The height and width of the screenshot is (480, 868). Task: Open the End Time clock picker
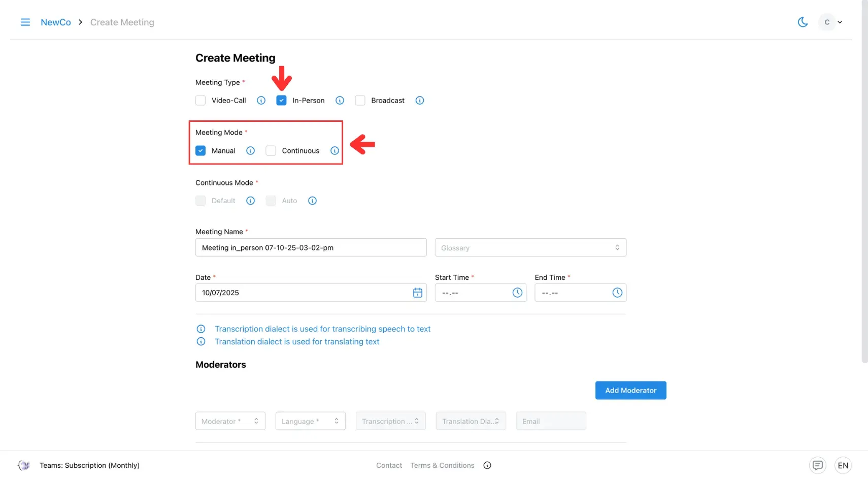pos(617,293)
